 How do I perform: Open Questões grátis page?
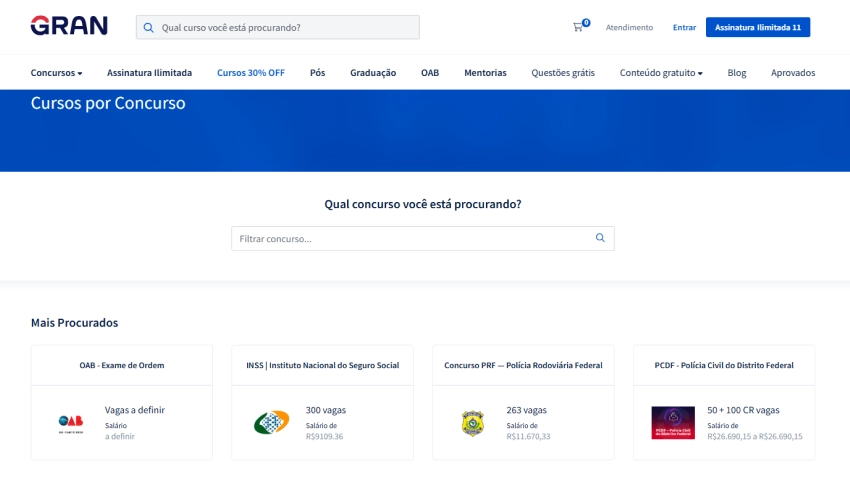563,73
